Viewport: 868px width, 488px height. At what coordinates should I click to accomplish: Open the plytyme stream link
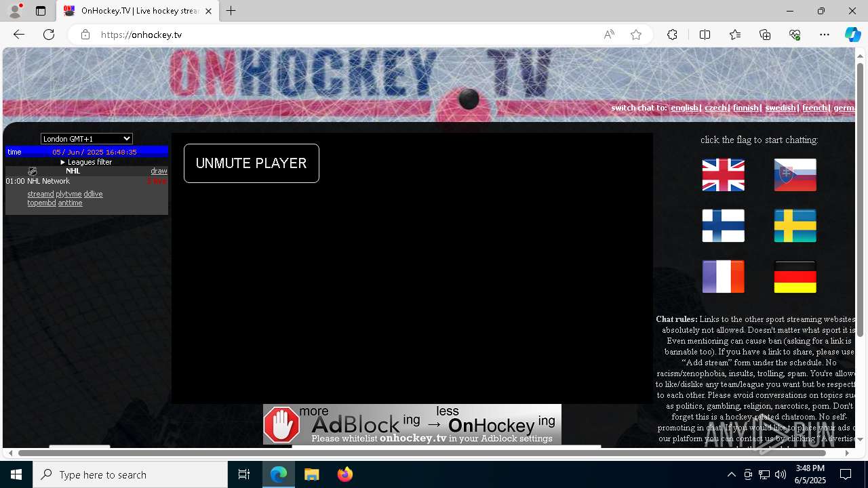click(68, 194)
